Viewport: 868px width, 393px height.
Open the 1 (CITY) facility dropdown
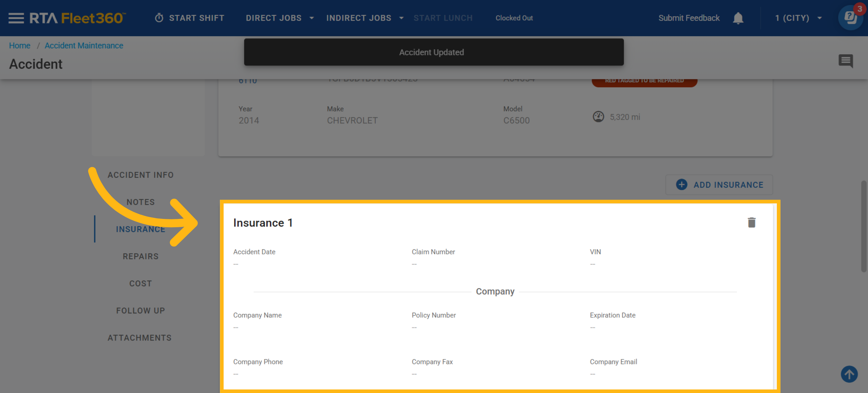[x=798, y=18]
